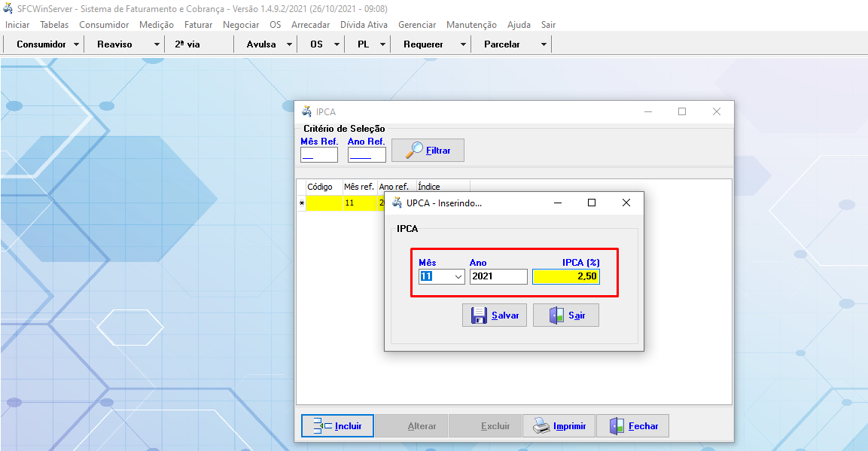Open the Consumidor toolbar dropdown arrow
Viewport: 868px width, 451px height.
point(77,44)
